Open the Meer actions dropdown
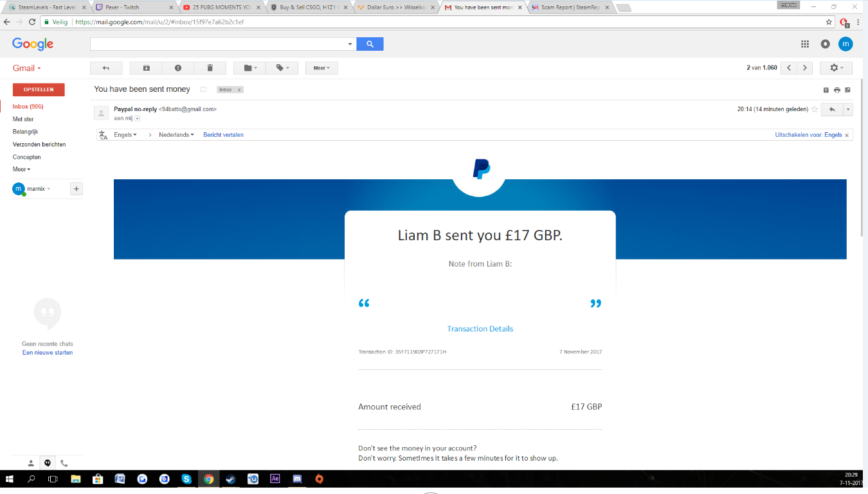The image size is (868, 494). [x=321, y=68]
